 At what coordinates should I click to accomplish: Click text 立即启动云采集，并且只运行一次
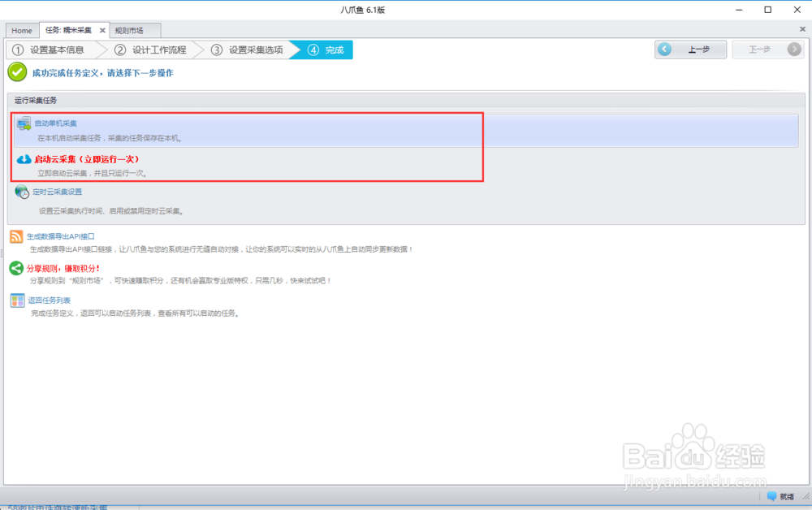coord(93,173)
